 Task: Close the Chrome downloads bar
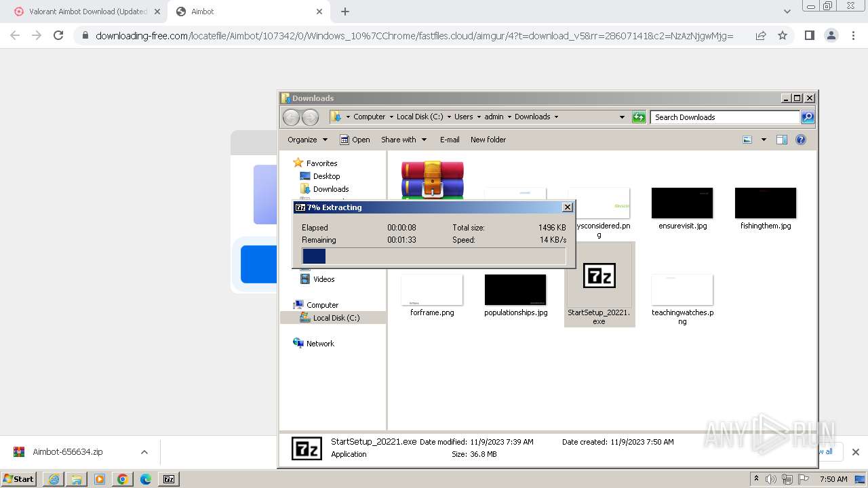point(855,452)
